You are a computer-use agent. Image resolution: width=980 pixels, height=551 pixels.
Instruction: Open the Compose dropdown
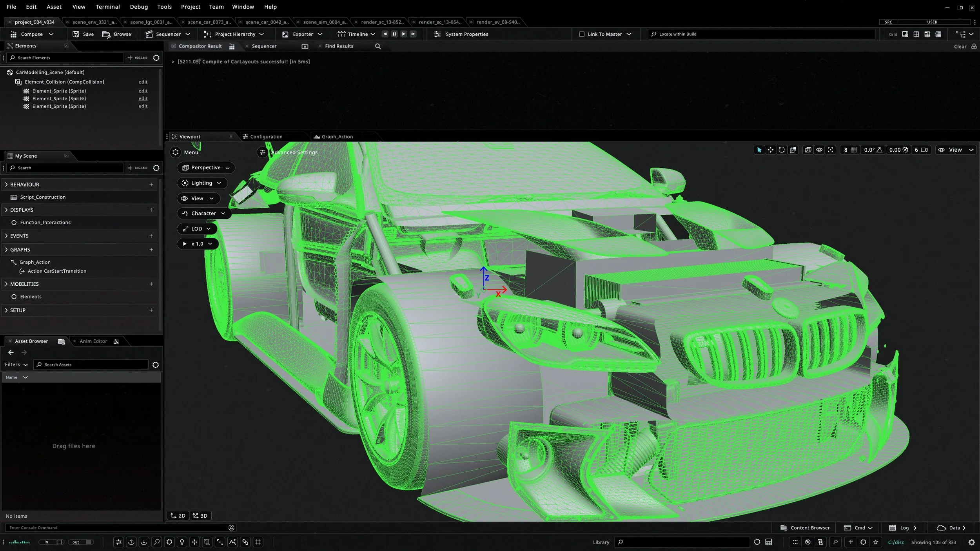(32, 34)
